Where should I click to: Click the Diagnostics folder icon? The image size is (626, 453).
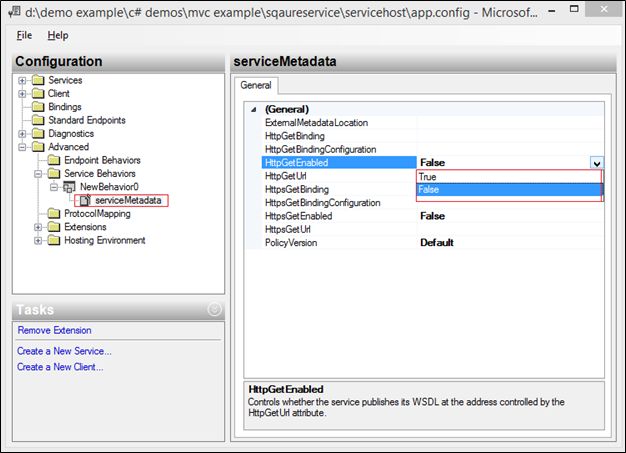pyautogui.click(x=38, y=134)
